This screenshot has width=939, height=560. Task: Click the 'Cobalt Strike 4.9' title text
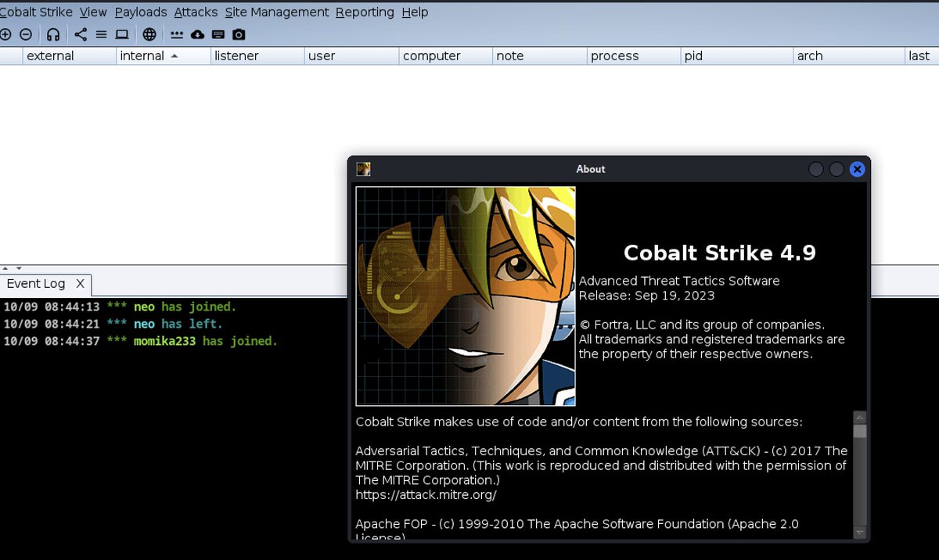coord(720,253)
